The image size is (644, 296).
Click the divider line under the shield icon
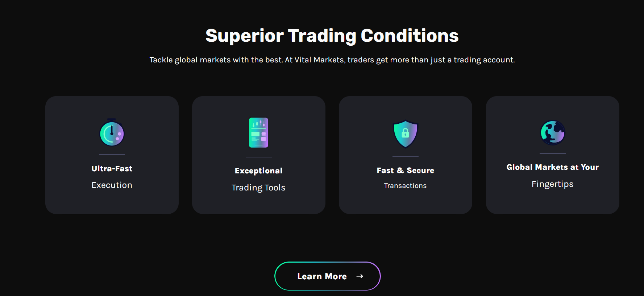(x=406, y=157)
